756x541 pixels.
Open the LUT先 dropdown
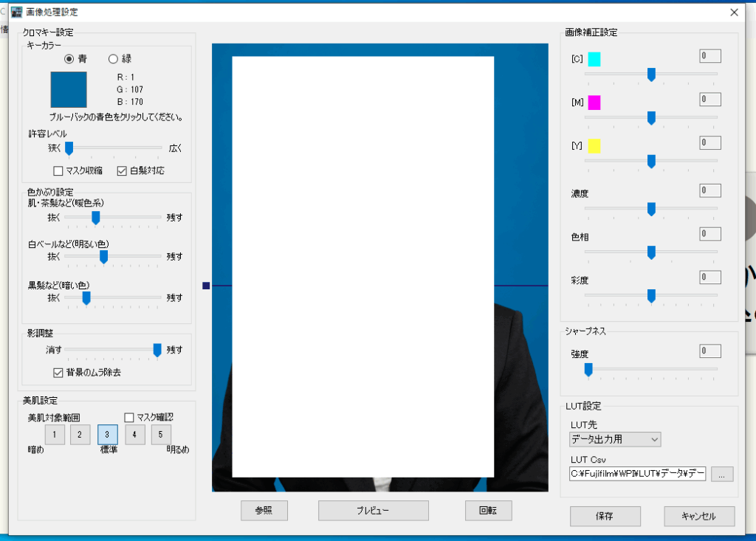pos(615,440)
